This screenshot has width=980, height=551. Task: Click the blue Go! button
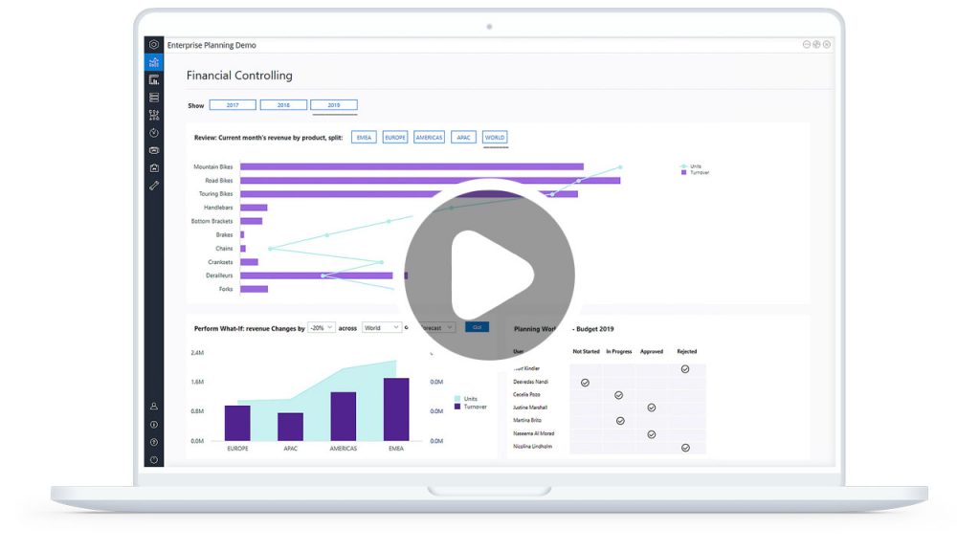(477, 327)
